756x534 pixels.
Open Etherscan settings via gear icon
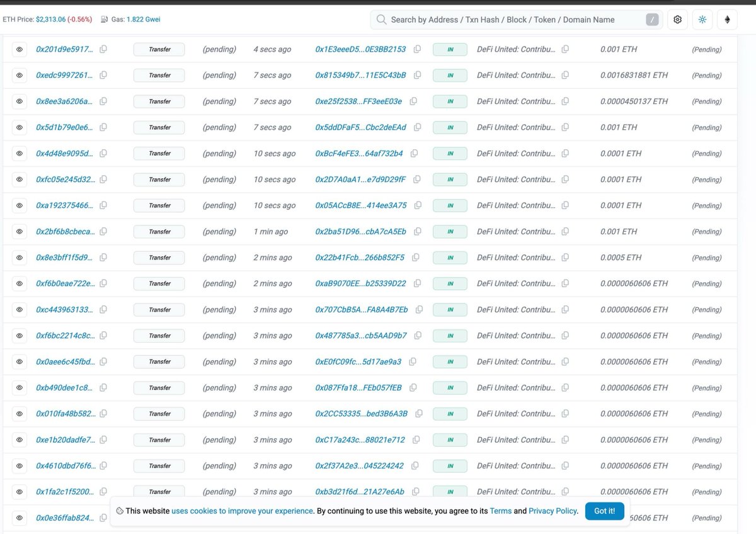click(677, 20)
